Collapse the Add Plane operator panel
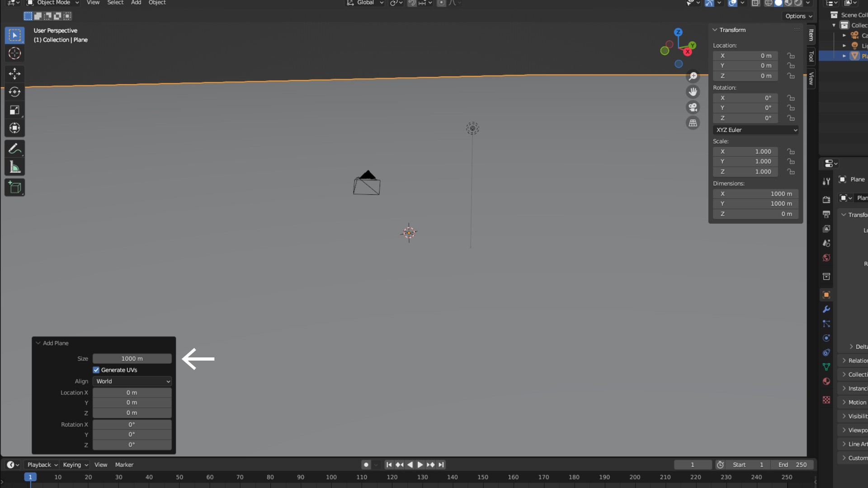The image size is (868, 488). point(38,343)
